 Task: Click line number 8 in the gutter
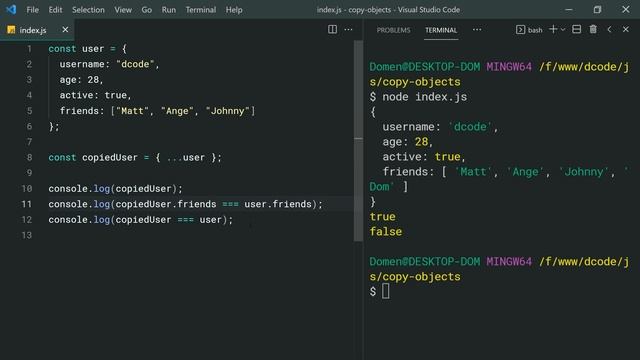click(x=29, y=158)
